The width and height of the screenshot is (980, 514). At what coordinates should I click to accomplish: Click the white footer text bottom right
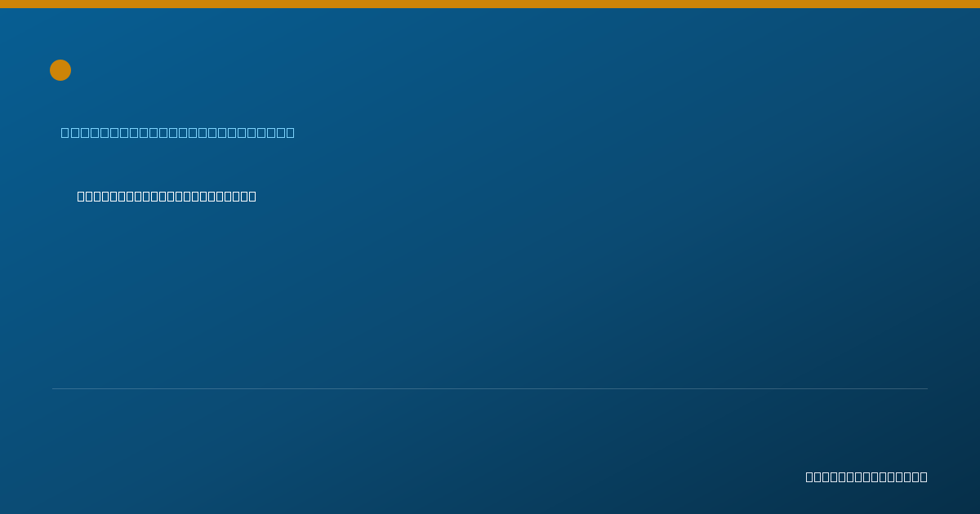(x=866, y=476)
